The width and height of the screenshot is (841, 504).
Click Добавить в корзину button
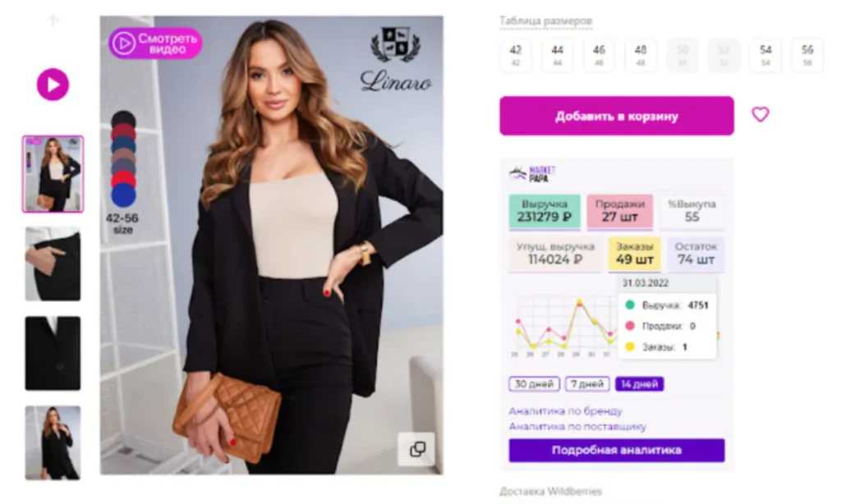click(617, 116)
